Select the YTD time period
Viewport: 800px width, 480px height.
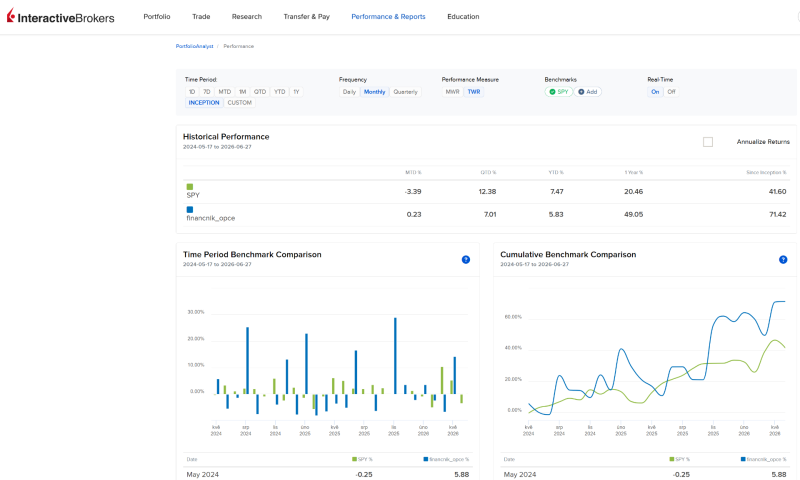[279, 92]
